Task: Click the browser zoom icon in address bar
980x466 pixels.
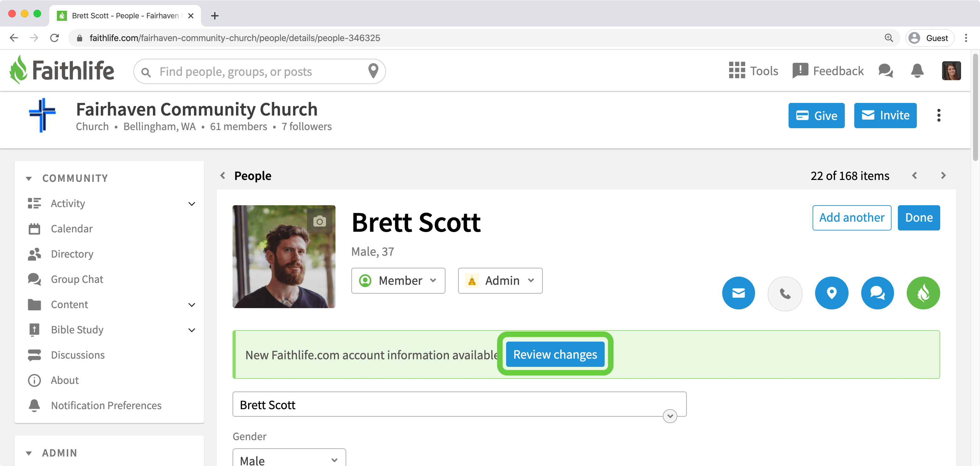Action: coord(888,38)
